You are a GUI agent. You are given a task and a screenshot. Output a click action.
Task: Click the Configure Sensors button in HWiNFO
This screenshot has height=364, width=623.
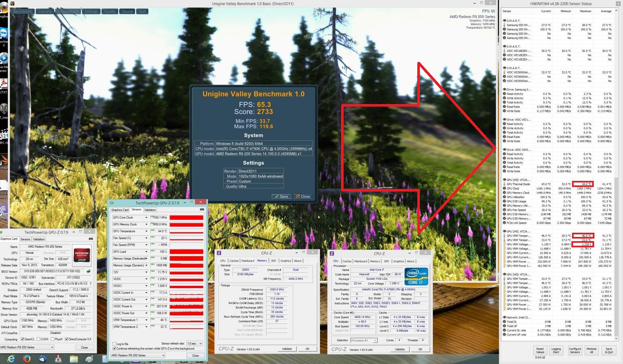(575, 350)
